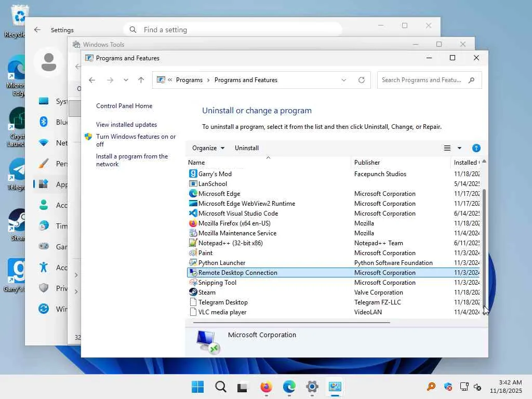Open Turn Windows features on or off
This screenshot has width=532, height=399.
136,140
